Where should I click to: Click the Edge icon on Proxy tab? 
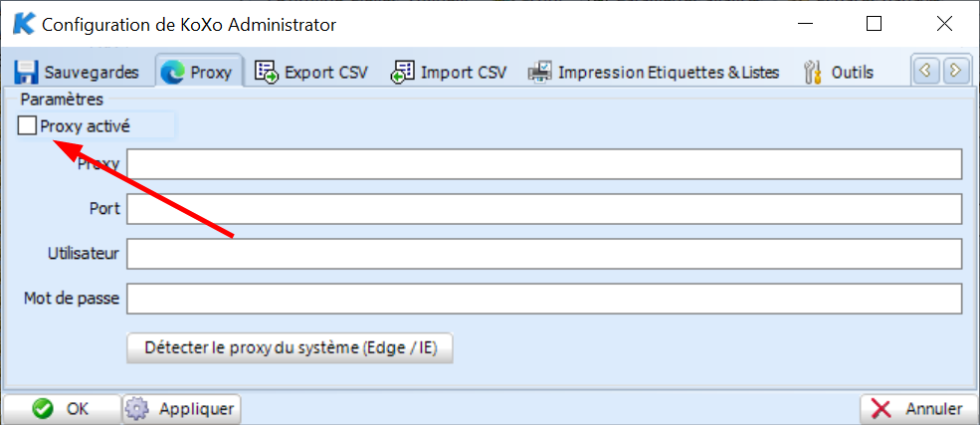coord(172,73)
